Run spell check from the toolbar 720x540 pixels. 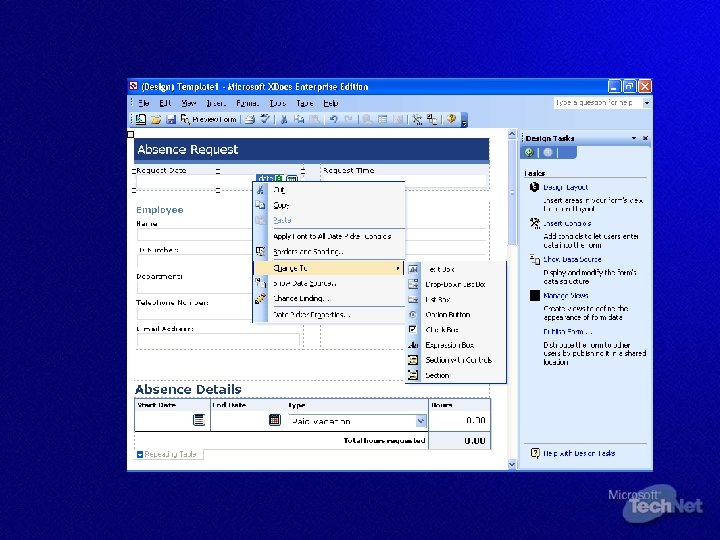click(264, 119)
